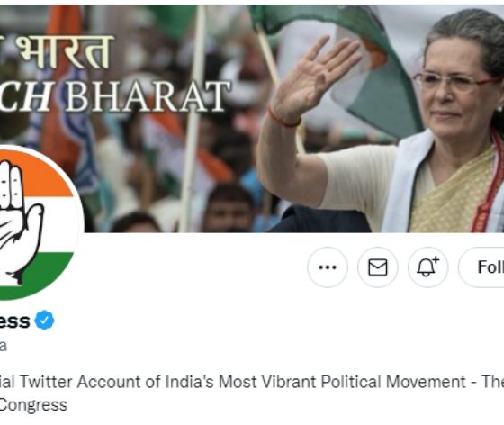The image size is (504, 425).
Task: Click the BHARAT lettering on the banner
Action: [148, 96]
